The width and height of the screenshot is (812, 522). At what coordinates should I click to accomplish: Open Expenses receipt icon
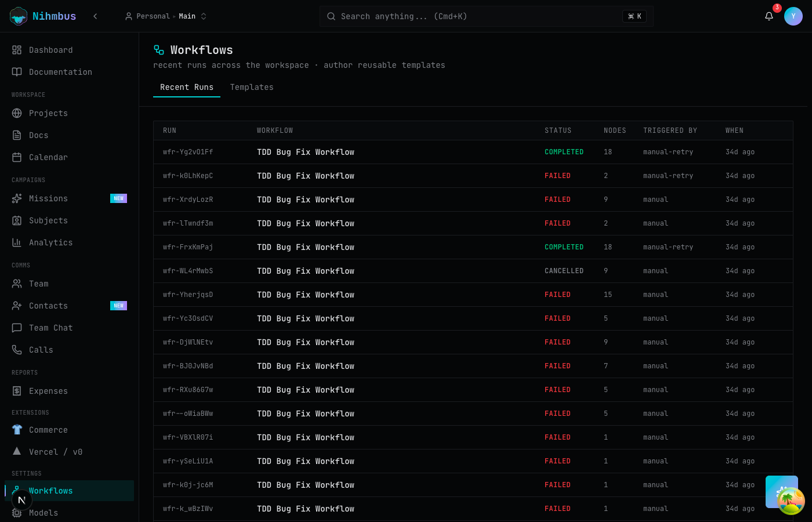[x=17, y=391]
